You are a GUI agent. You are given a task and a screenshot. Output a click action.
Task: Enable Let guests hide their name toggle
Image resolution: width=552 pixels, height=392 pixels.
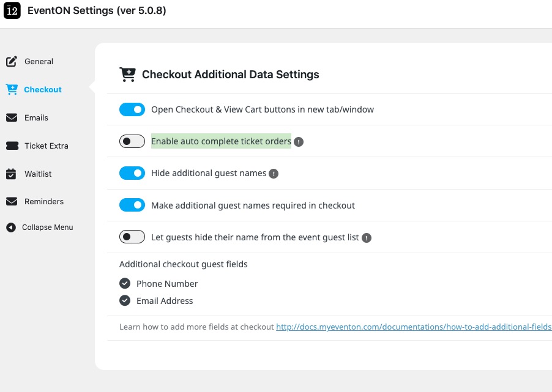pyautogui.click(x=132, y=237)
